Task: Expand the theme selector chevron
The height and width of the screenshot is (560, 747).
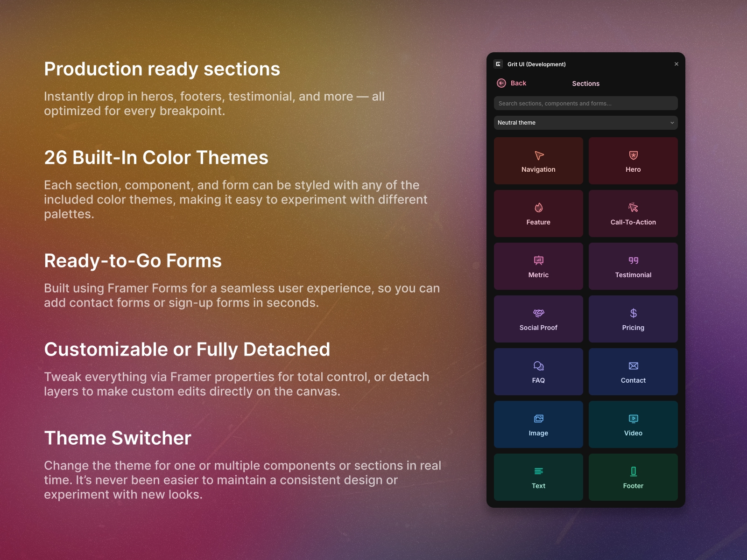Action: (x=672, y=123)
